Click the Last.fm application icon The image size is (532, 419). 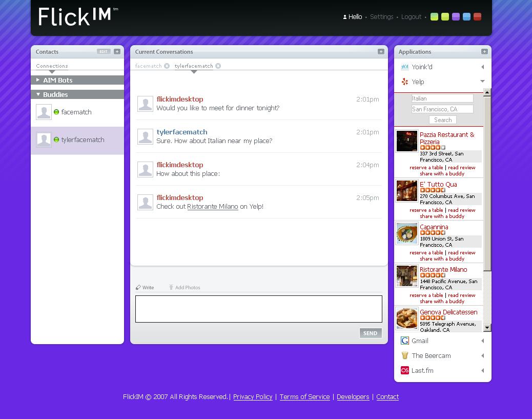pos(405,370)
